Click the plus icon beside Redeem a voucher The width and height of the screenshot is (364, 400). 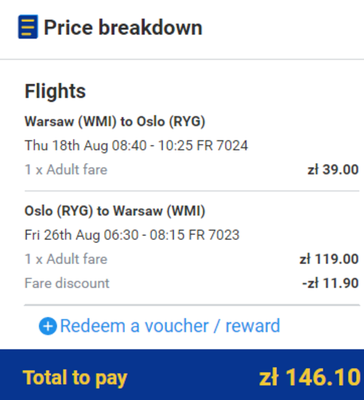(x=48, y=326)
